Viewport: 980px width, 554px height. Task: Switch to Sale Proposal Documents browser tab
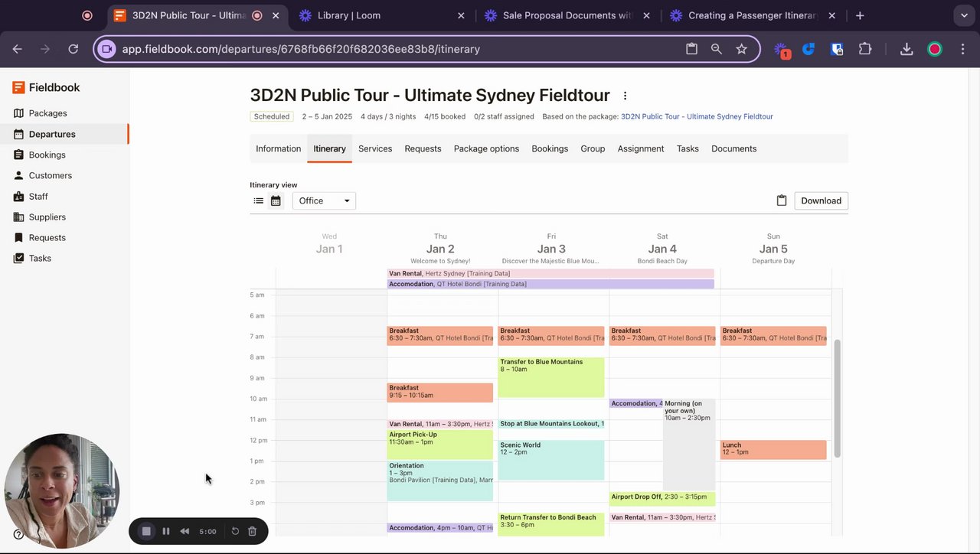click(x=567, y=15)
